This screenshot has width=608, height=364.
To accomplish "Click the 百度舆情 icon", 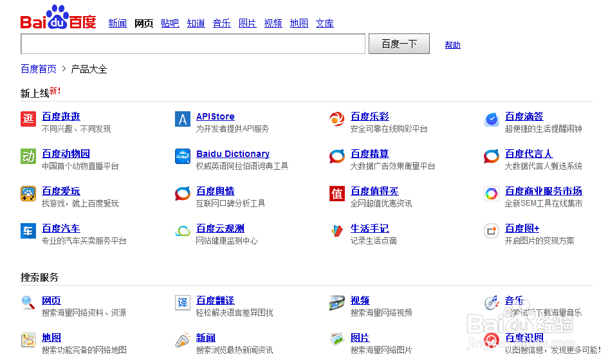I will click(183, 194).
